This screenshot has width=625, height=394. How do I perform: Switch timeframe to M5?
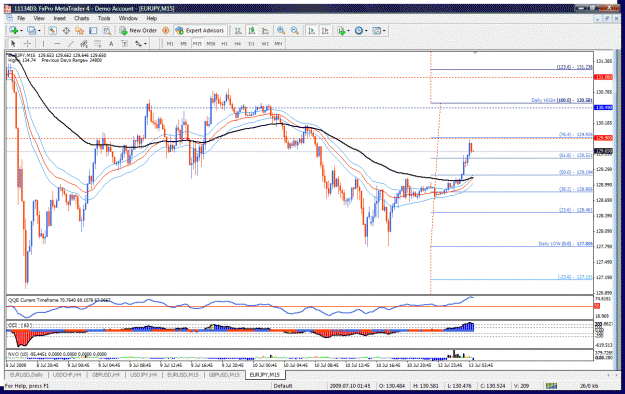tap(184, 43)
